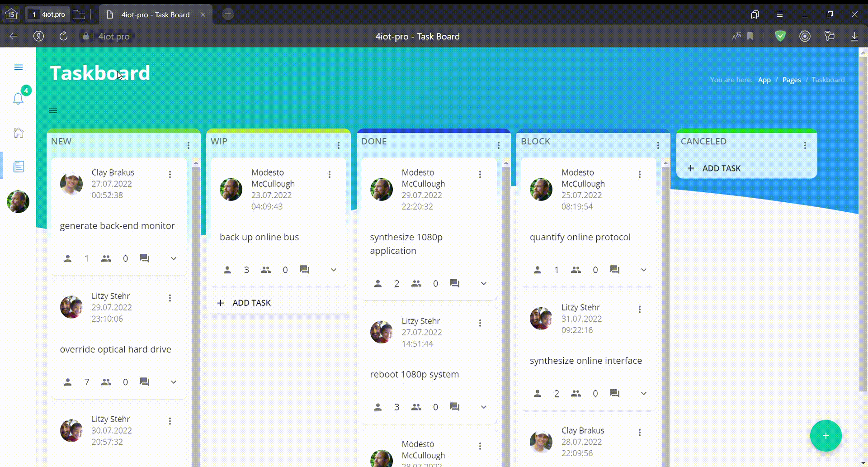The height and width of the screenshot is (467, 868).
Task: Expand the 'generate back-end monitor' card details
Action: [174, 258]
